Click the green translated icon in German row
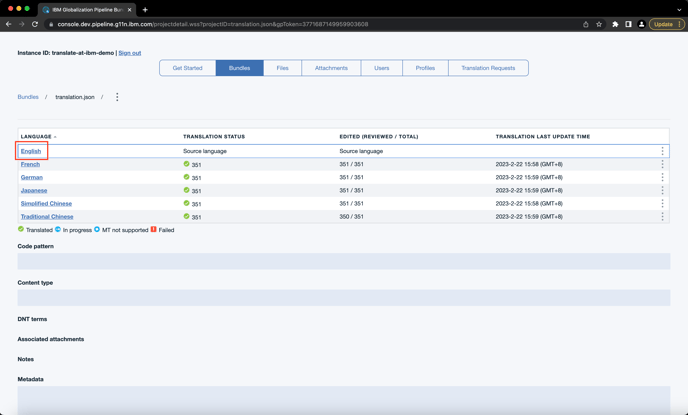The width and height of the screenshot is (688, 415). click(x=186, y=177)
